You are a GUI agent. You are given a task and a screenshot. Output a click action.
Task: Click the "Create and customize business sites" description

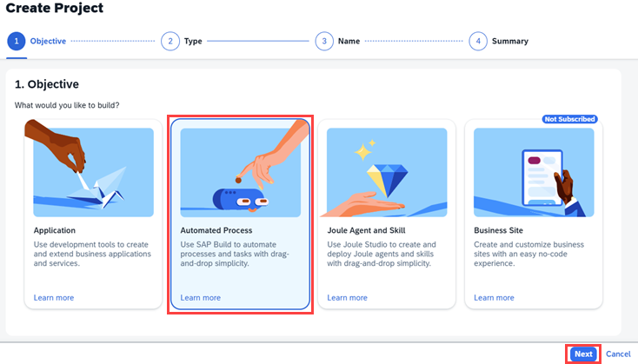tap(529, 254)
